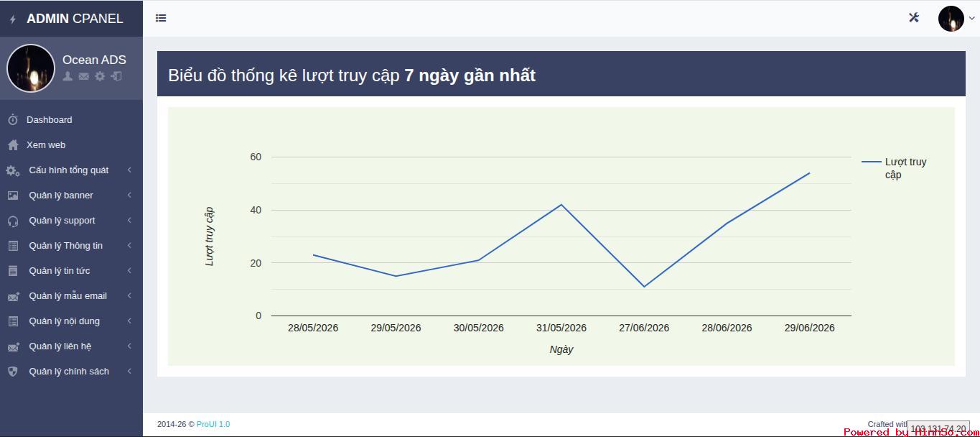Expand the Quản lý mẫu email chevron

[129, 296]
